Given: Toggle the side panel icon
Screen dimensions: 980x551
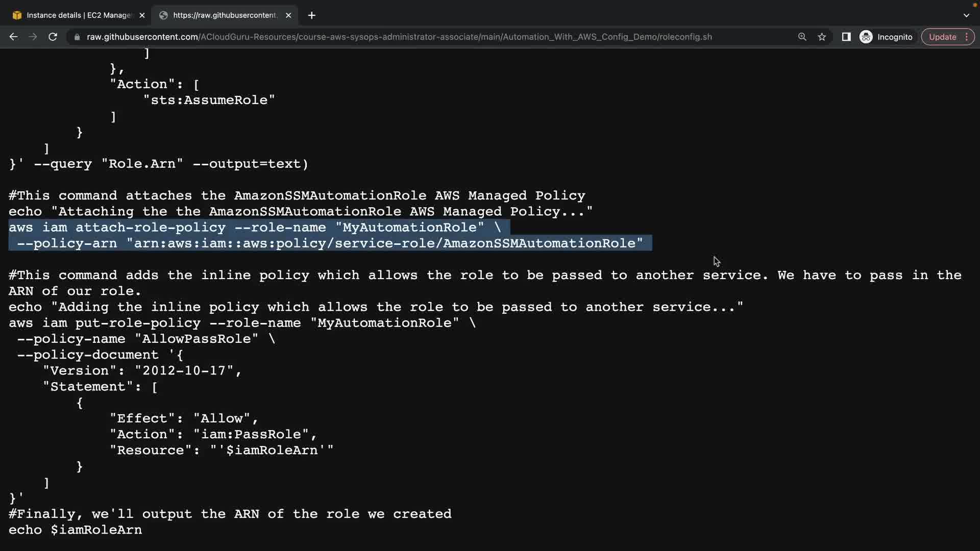Looking at the screenshot, I should pos(846,37).
